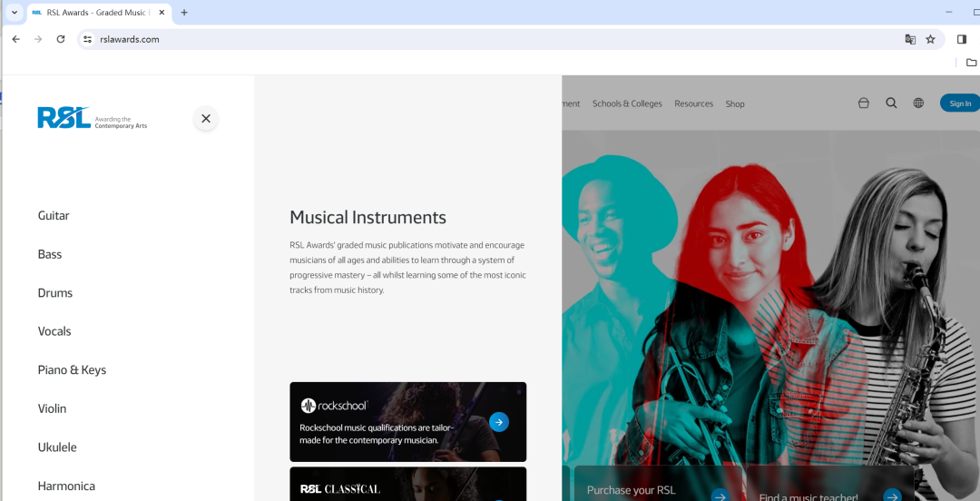Image resolution: width=980 pixels, height=501 pixels.
Task: Click the Purchase your RSL arrow icon
Action: click(x=720, y=495)
